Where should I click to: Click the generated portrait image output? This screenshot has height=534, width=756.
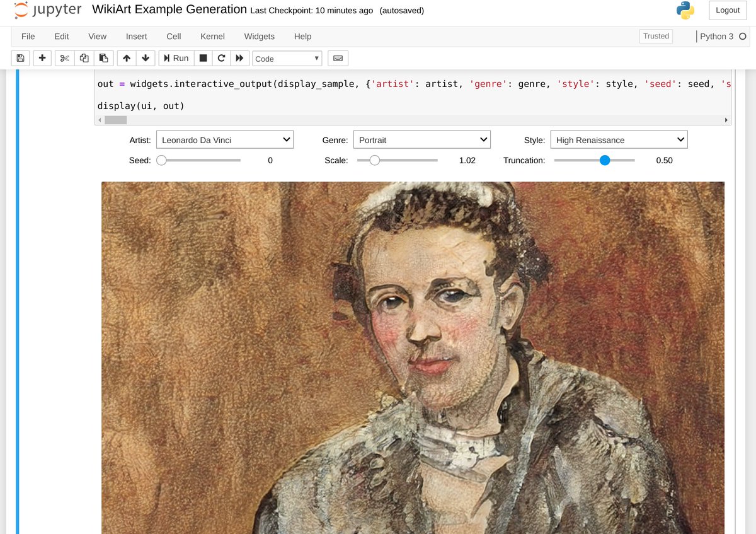pos(413,357)
